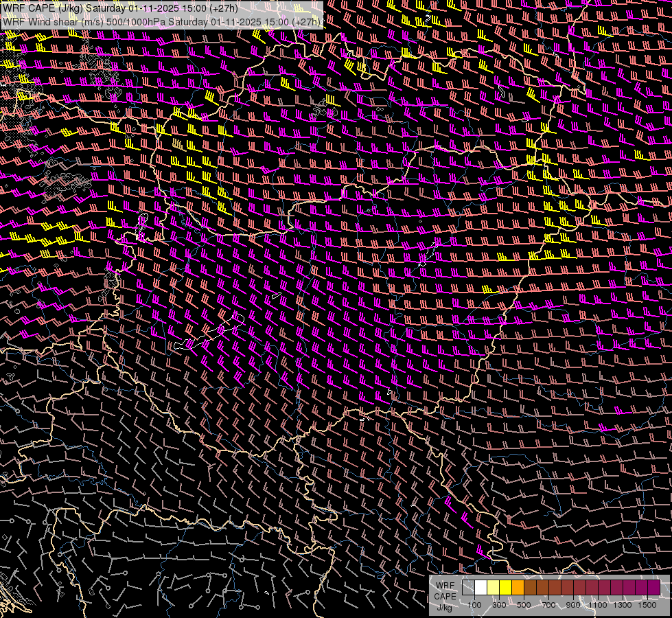Click the WRF label in the legend

pyautogui.click(x=445, y=586)
